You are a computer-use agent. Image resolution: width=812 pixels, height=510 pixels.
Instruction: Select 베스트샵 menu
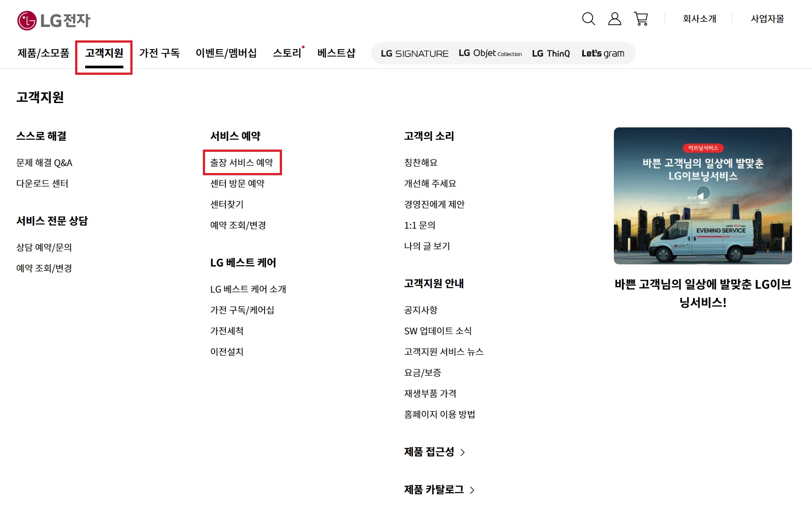pos(336,53)
